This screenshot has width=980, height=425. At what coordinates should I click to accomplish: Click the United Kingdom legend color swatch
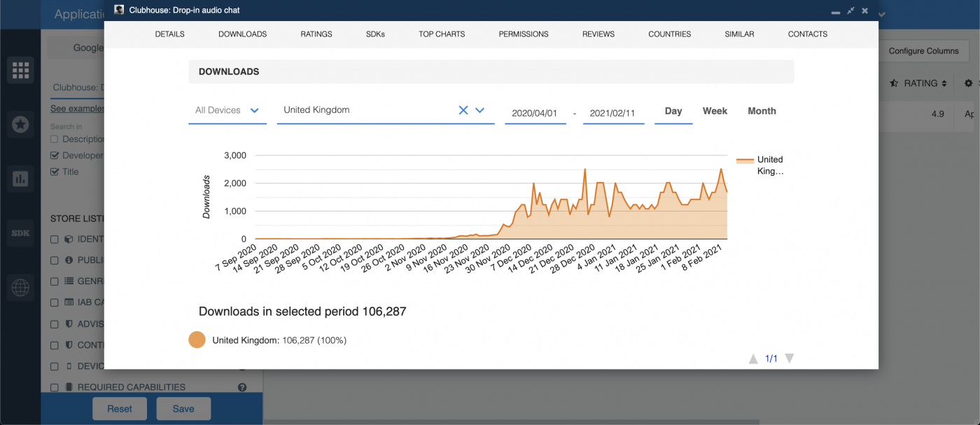pos(197,339)
